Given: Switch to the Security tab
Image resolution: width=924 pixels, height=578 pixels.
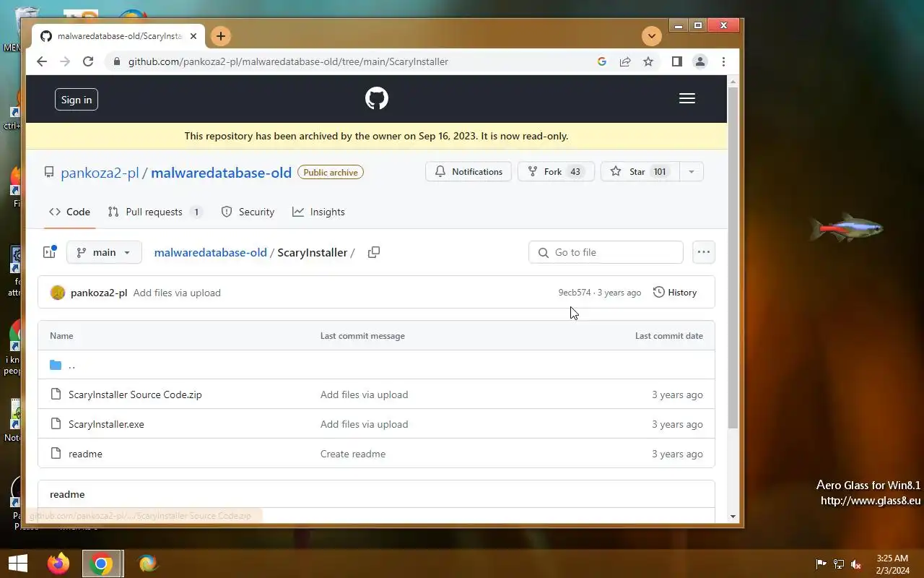Looking at the screenshot, I should [x=248, y=212].
